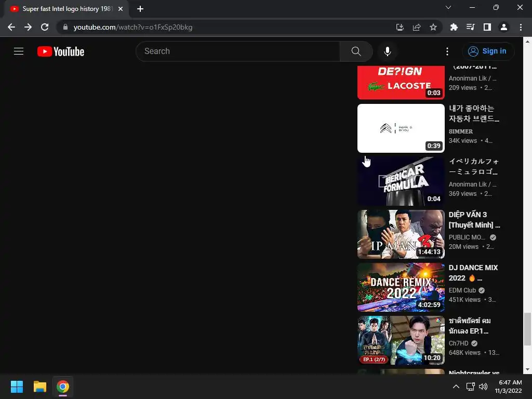Visit the Ch7HD channel
The width and height of the screenshot is (532, 399).
[x=458, y=343]
